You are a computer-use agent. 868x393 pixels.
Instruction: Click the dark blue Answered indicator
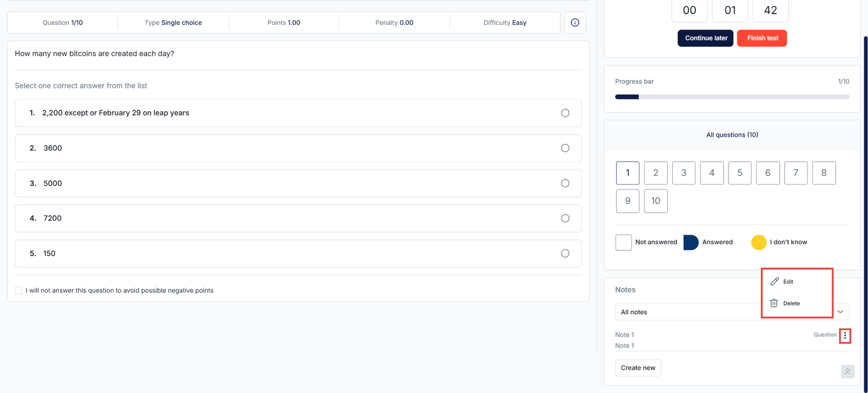click(x=691, y=243)
